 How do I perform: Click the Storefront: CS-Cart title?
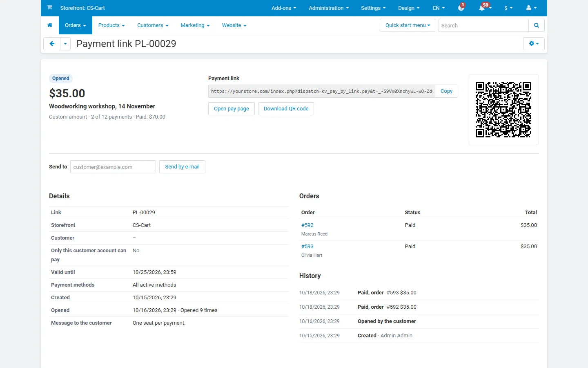[82, 8]
